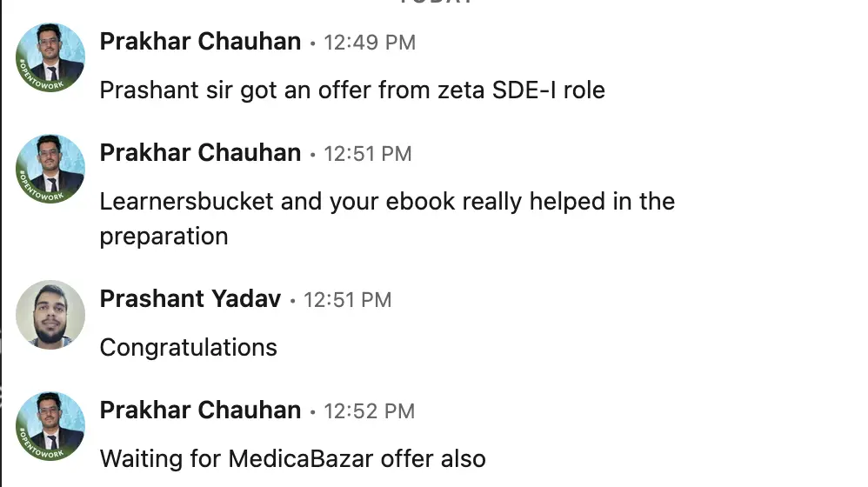Click the TODAY date divider at the top

click(436, 3)
